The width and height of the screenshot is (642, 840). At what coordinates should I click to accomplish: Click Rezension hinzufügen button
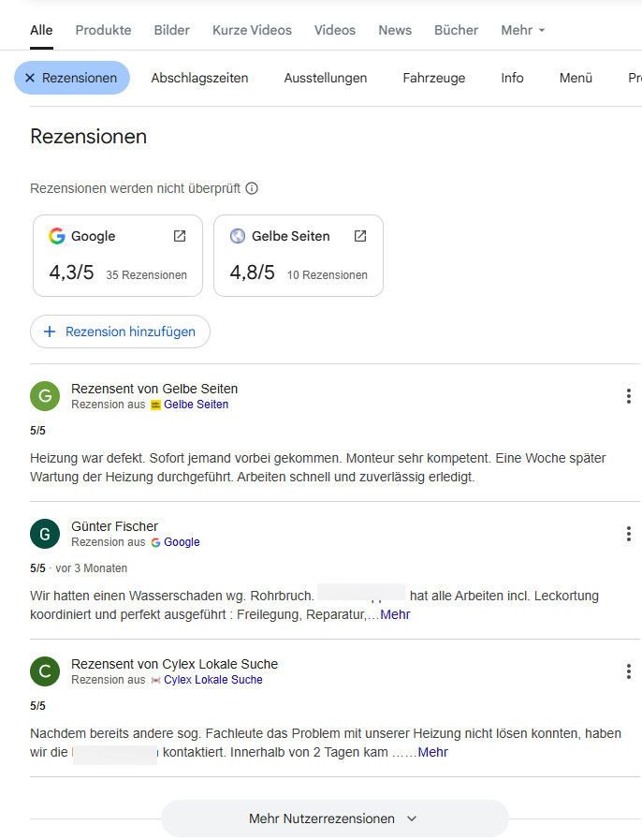120,332
